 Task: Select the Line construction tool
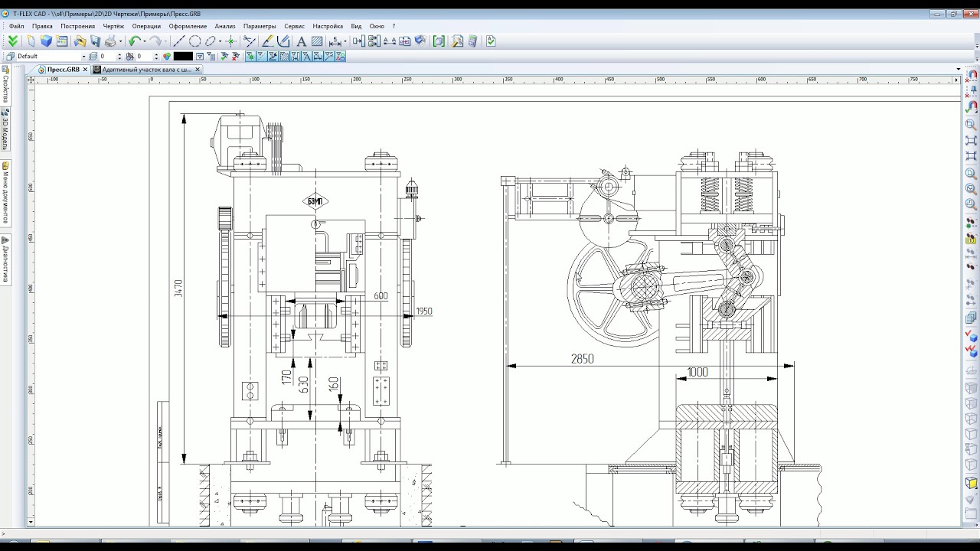click(179, 41)
